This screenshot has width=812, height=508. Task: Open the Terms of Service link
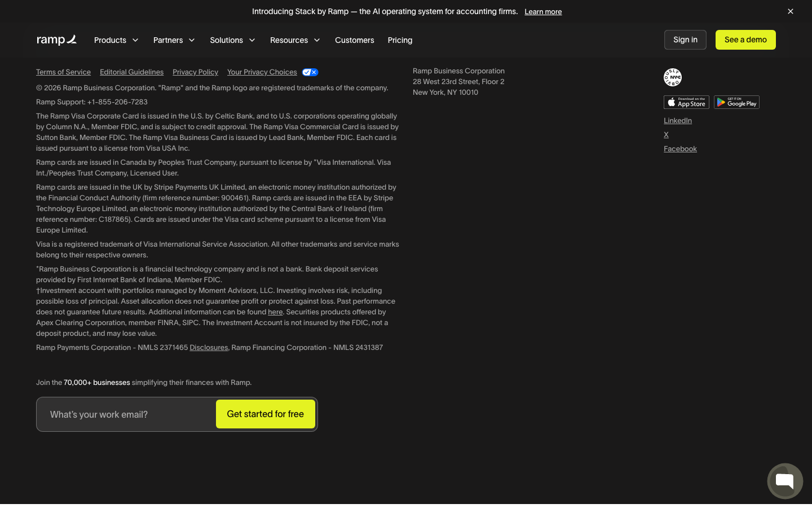point(63,72)
